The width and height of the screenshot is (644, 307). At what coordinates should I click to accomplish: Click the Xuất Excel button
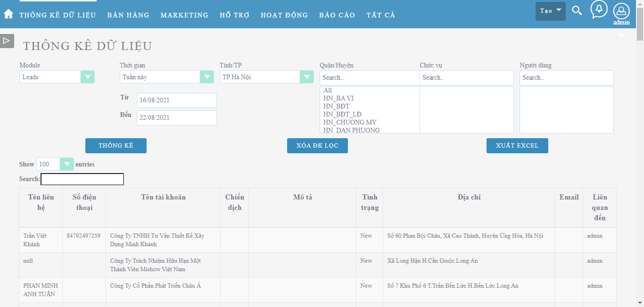pos(517,146)
